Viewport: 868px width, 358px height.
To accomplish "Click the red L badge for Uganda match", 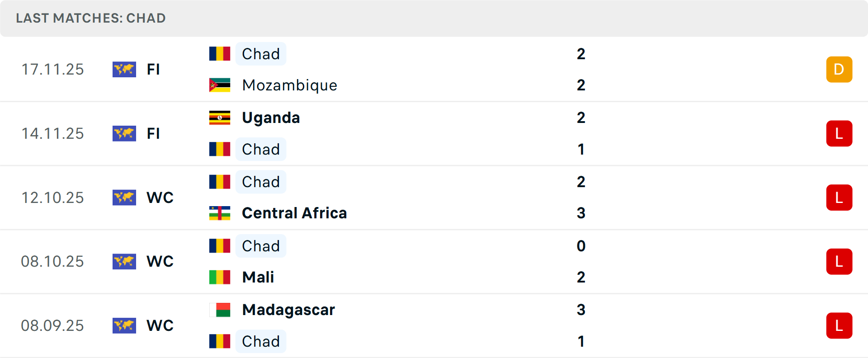I will (839, 133).
